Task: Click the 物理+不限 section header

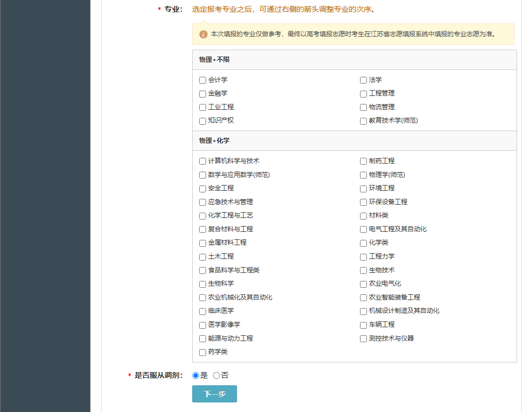Action: click(x=215, y=60)
